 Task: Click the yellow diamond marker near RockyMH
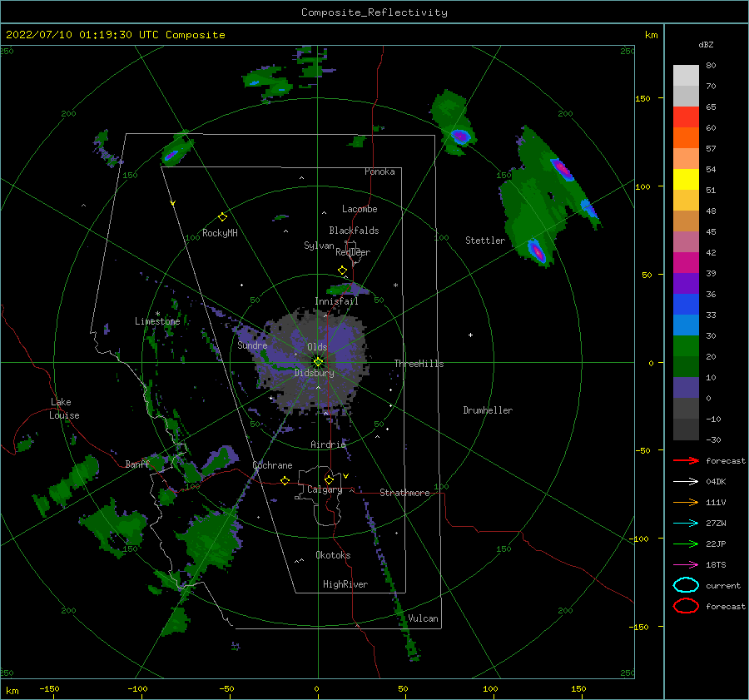point(222,217)
